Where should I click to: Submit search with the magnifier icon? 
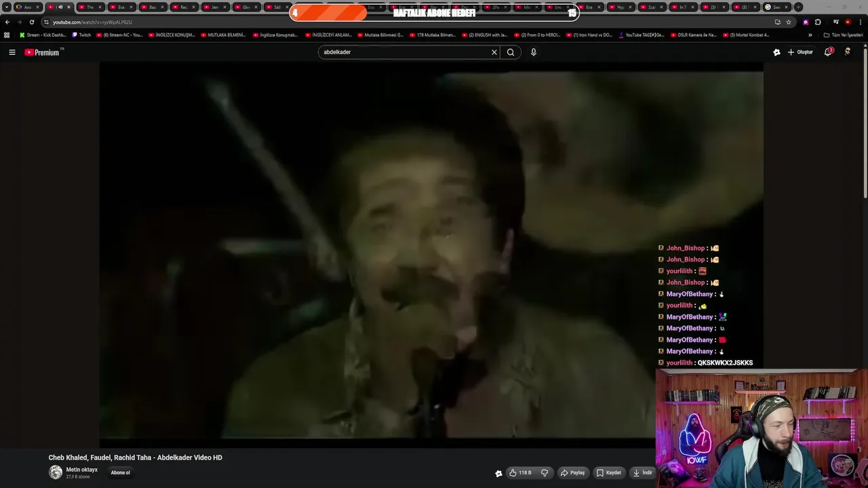(511, 52)
